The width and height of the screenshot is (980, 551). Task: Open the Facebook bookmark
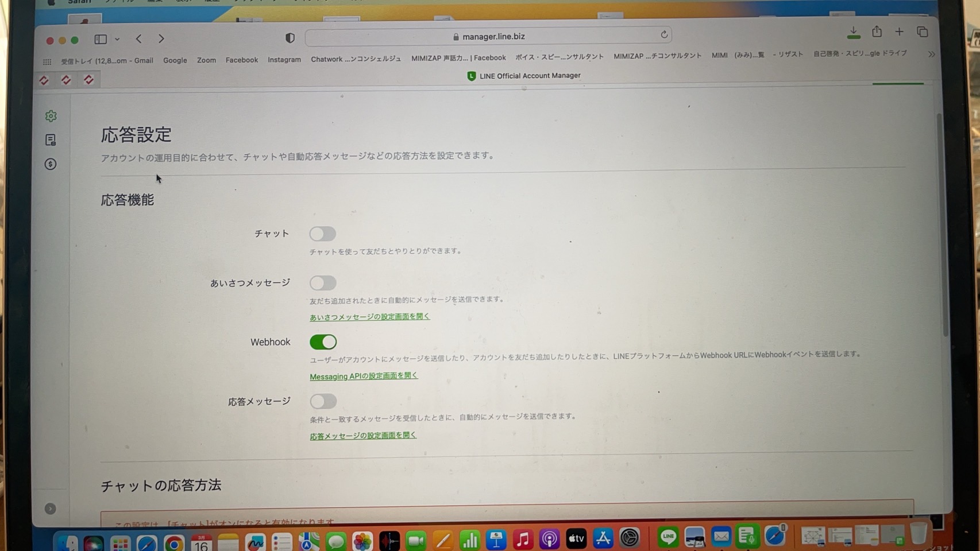[x=242, y=60]
